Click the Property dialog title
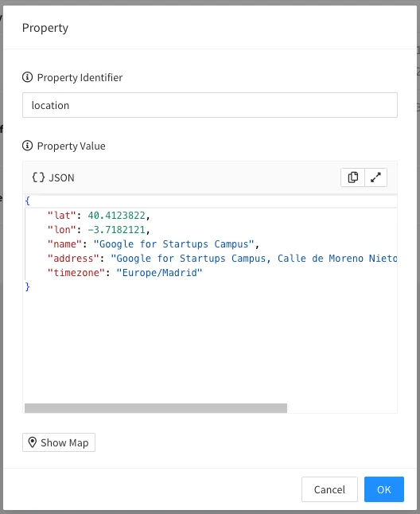Image resolution: width=420 pixels, height=514 pixels. click(x=45, y=28)
